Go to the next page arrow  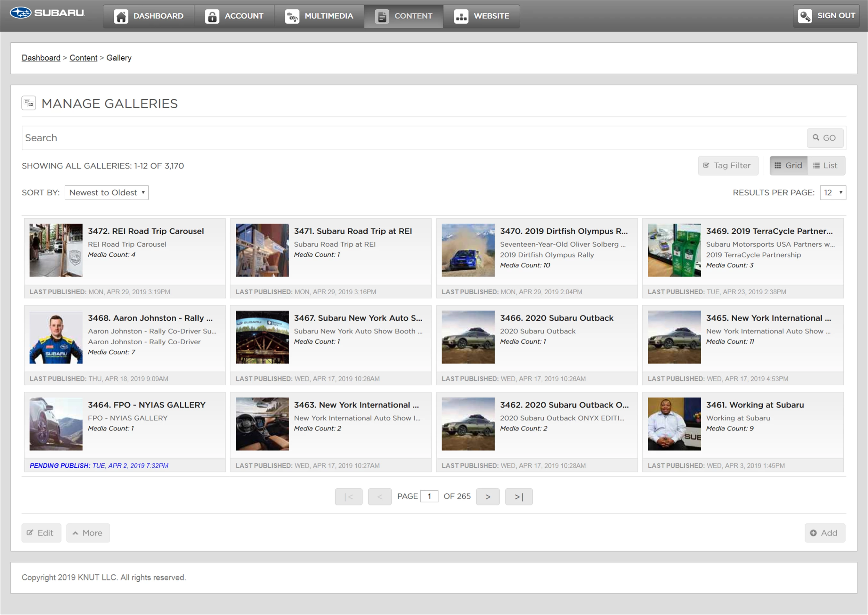pyautogui.click(x=488, y=496)
